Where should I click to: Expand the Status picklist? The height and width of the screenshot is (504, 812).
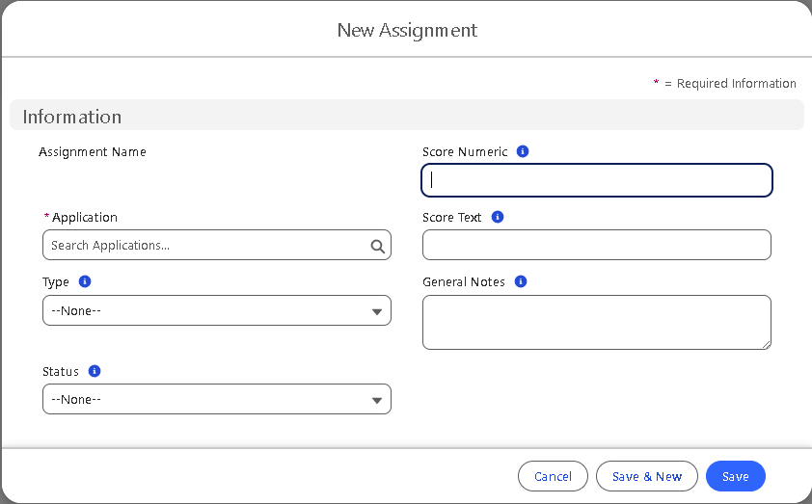coord(217,399)
